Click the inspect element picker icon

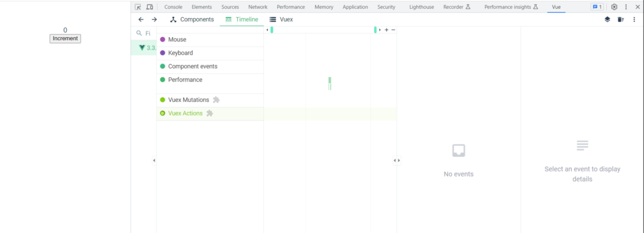coord(138,7)
